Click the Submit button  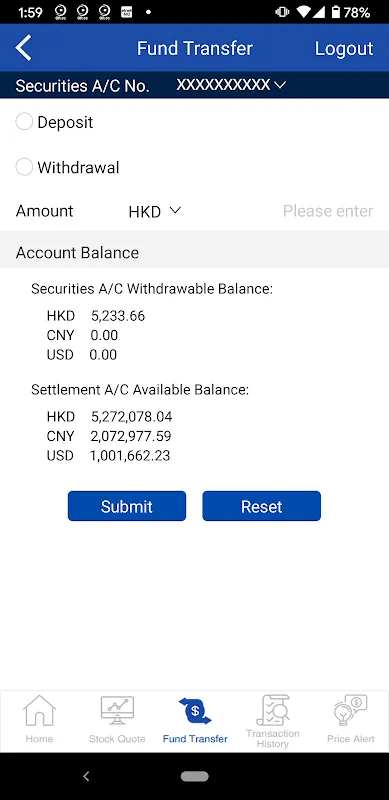click(127, 506)
